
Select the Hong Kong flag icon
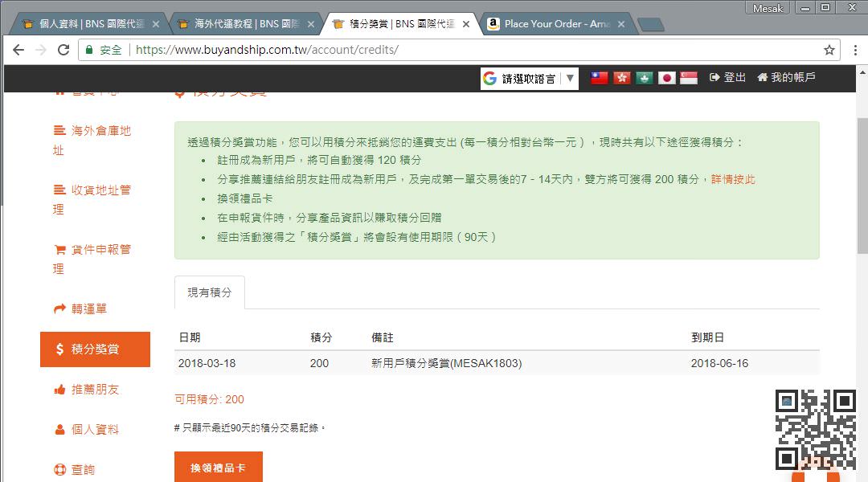(x=621, y=78)
